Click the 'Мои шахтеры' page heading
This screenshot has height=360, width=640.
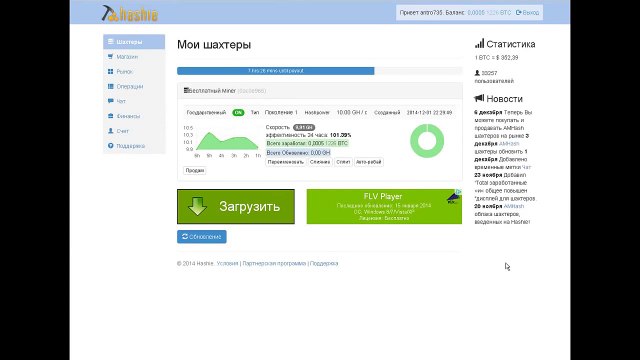pos(214,45)
